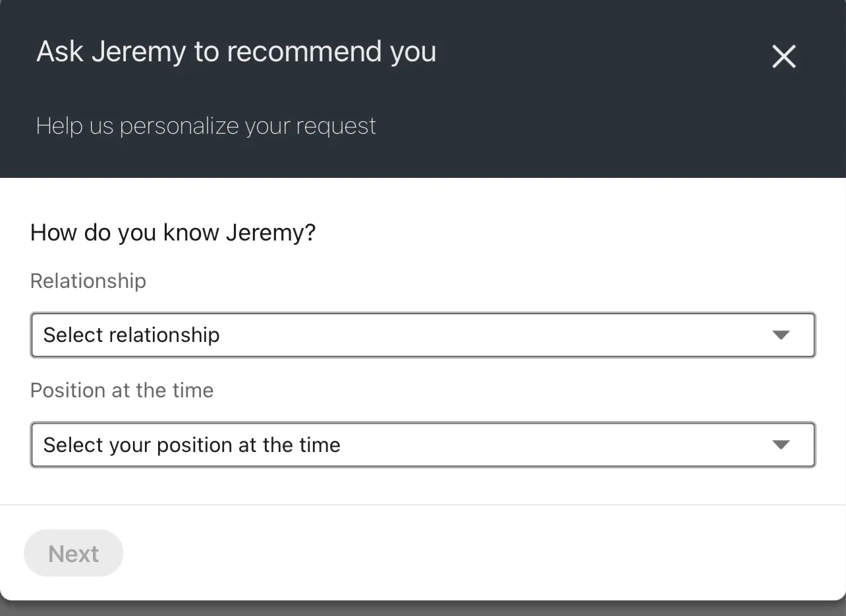The width and height of the screenshot is (846, 616).
Task: Click the 'Position at the time' label
Action: 122,390
